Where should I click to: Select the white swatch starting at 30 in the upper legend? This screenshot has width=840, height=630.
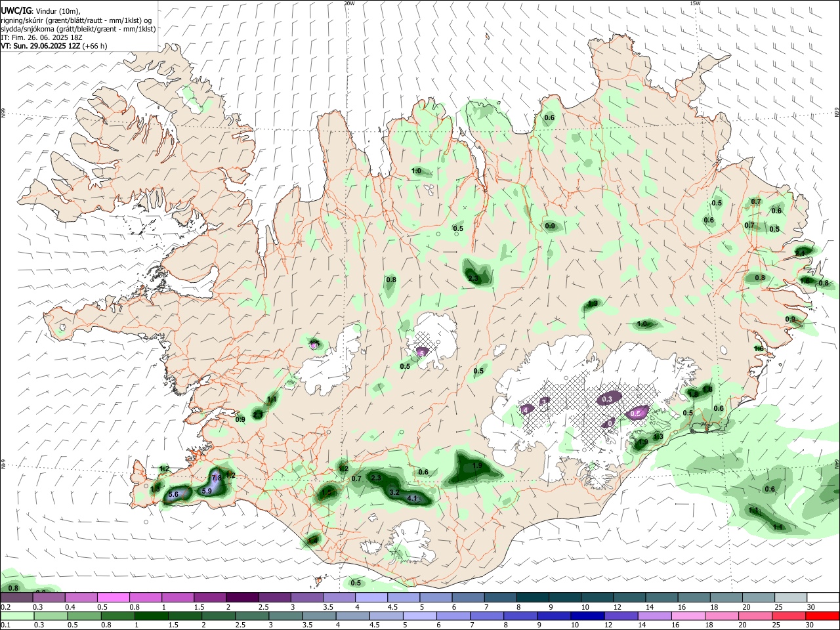point(823,598)
